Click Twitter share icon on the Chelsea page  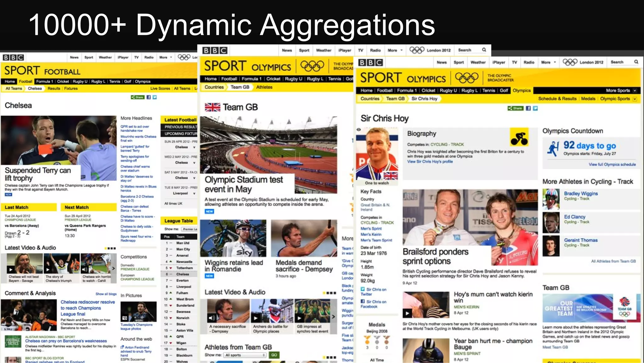point(154,97)
